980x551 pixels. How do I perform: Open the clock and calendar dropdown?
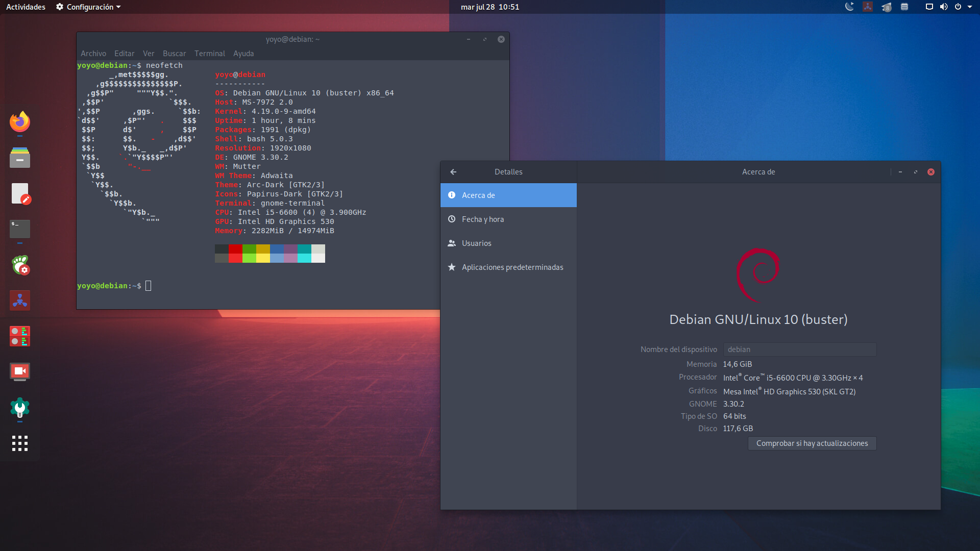point(489,7)
